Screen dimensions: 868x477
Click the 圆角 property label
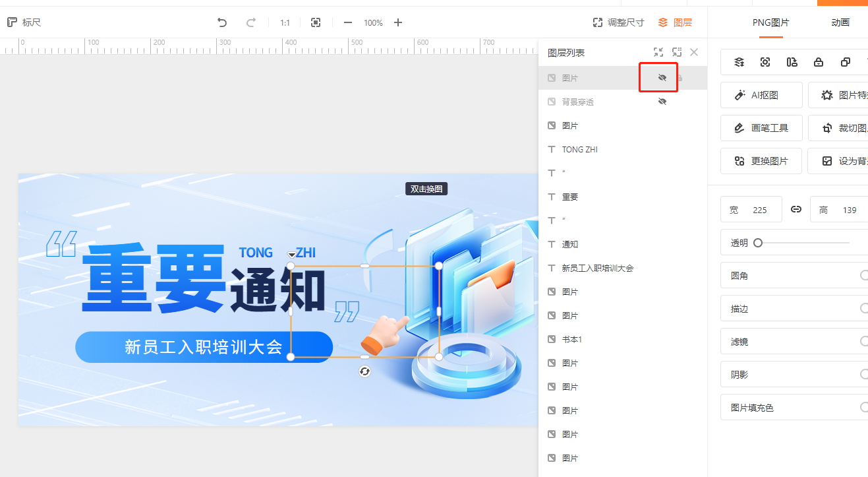tap(739, 276)
